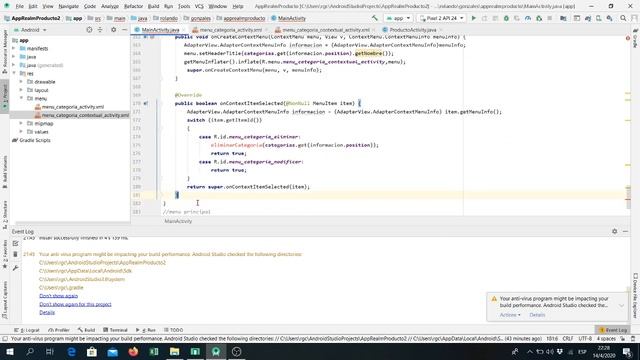Click the Attach Debugger to Android Process icon
The image size is (640, 360).
point(539,18)
